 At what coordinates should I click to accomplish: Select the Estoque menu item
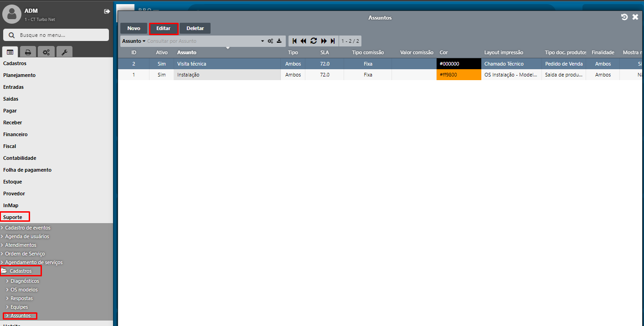pos(13,182)
